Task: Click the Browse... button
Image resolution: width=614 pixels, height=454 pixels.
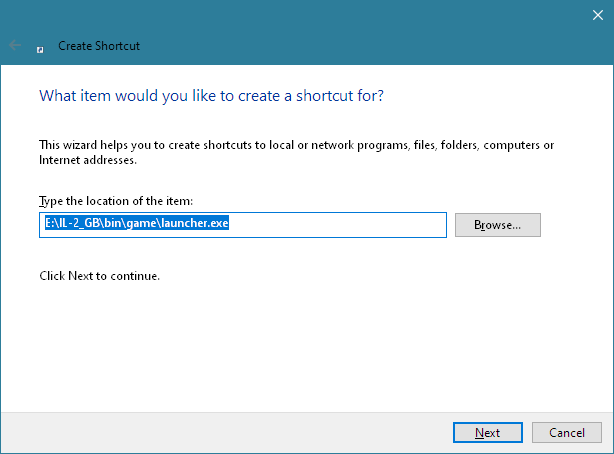Action: 497,225
